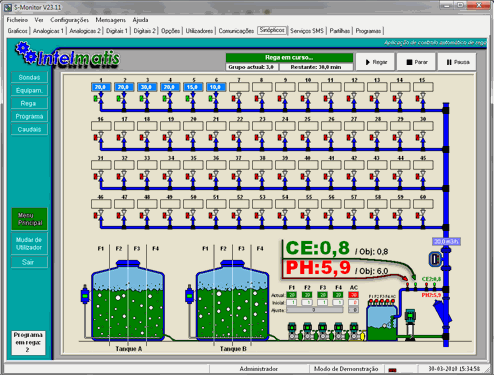Click the Tanque B tank graphic

click(x=233, y=301)
